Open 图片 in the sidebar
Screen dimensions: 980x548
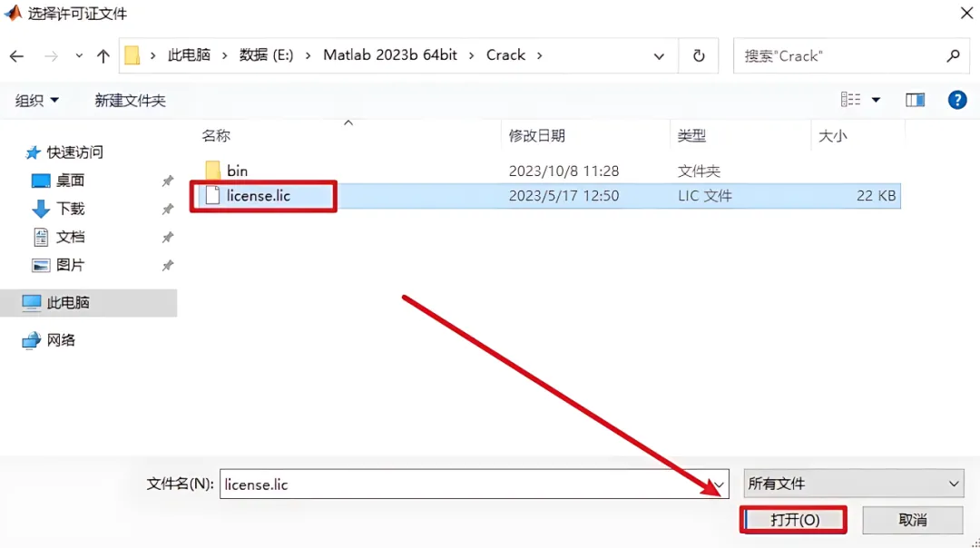click(x=70, y=265)
